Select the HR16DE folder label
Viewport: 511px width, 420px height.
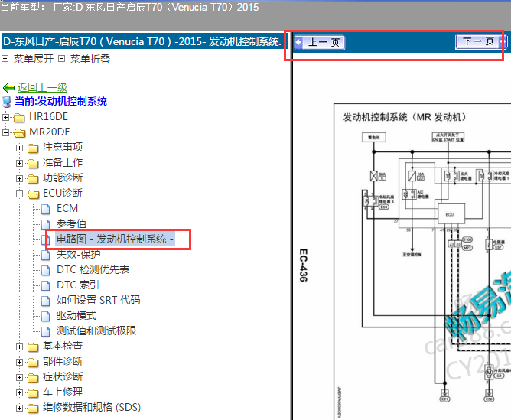(48, 116)
